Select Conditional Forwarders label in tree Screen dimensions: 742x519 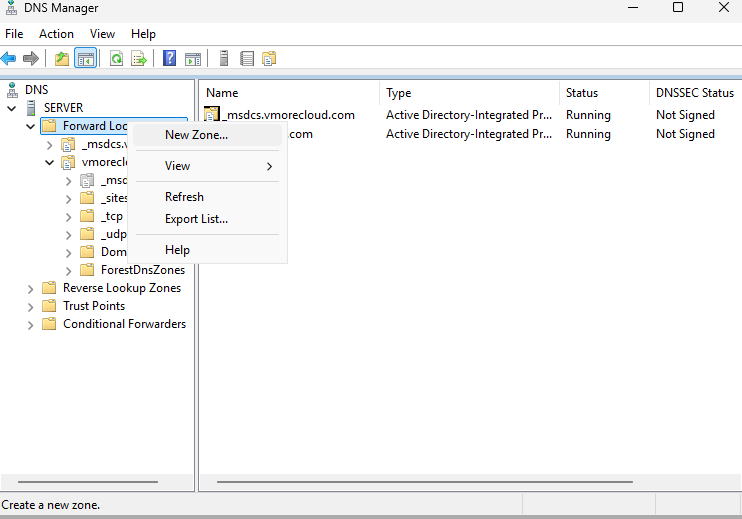(124, 324)
